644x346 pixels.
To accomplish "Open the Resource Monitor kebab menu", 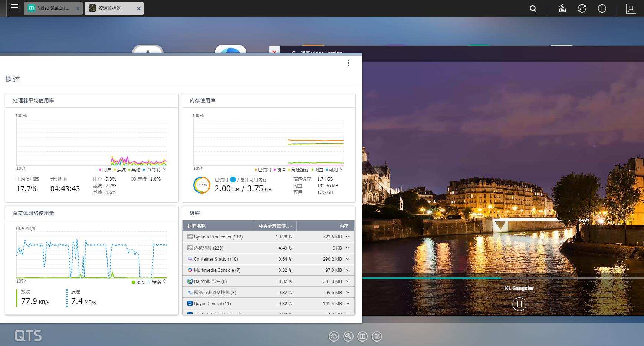I will (x=348, y=63).
